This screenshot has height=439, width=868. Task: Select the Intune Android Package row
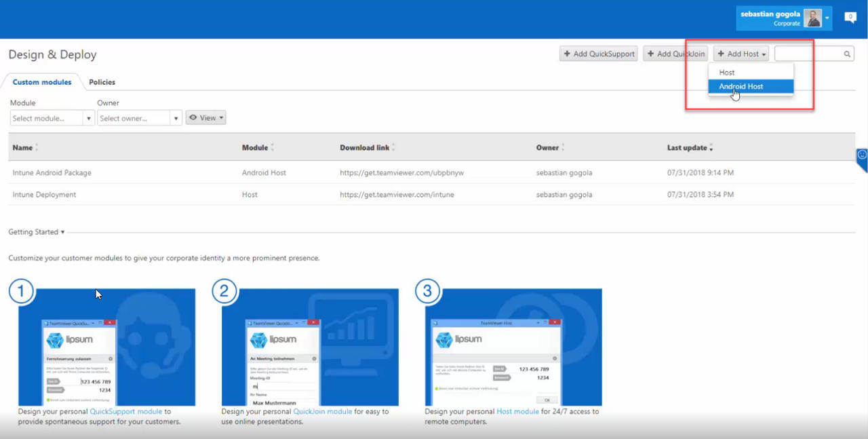[52, 173]
